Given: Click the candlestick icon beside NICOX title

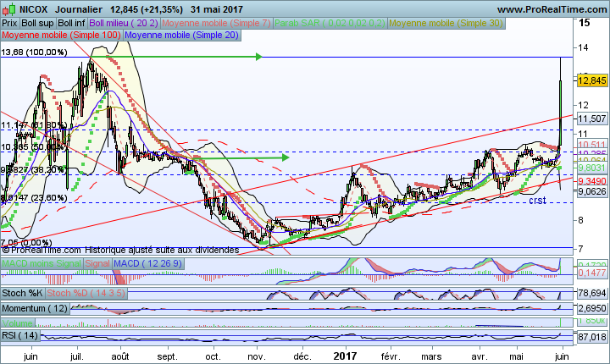Looking at the screenshot, I should click(9, 9).
